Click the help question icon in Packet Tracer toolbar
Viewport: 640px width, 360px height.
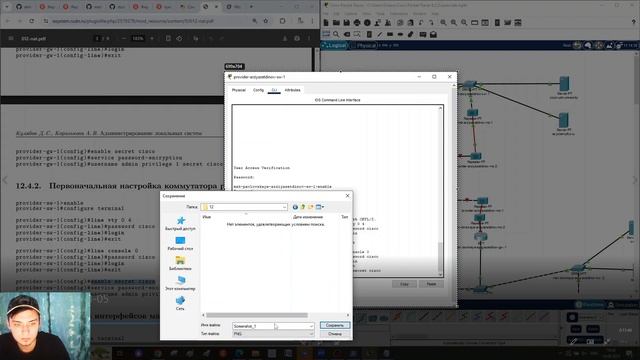coord(634,23)
